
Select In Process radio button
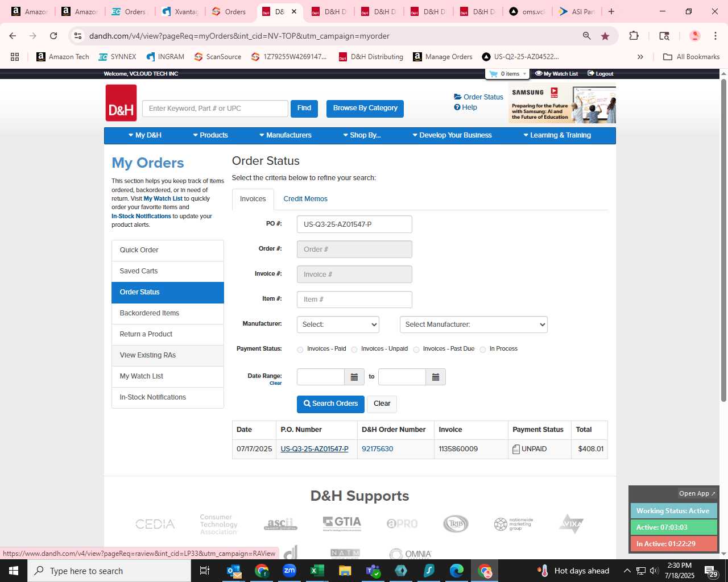coord(482,350)
